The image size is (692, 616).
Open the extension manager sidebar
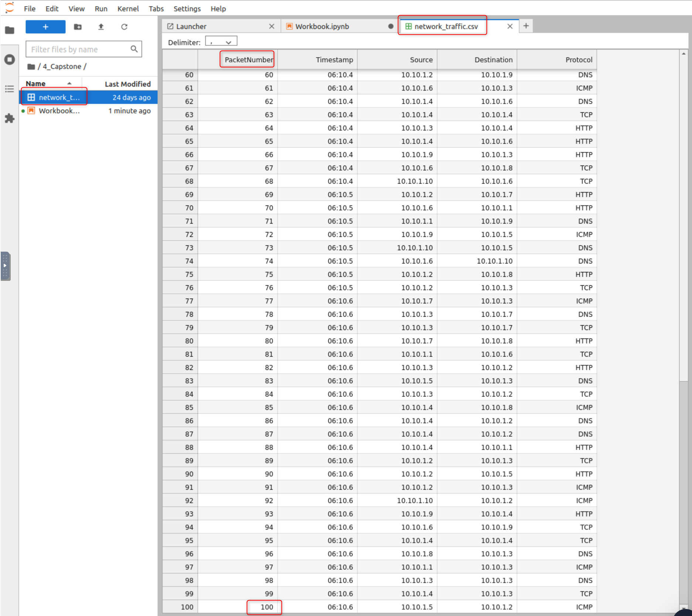point(10,118)
